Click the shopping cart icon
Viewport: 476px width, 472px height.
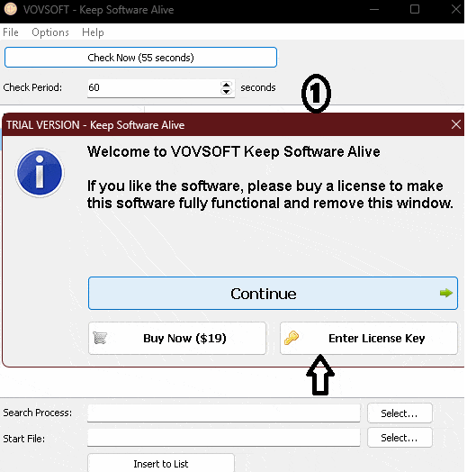point(100,338)
